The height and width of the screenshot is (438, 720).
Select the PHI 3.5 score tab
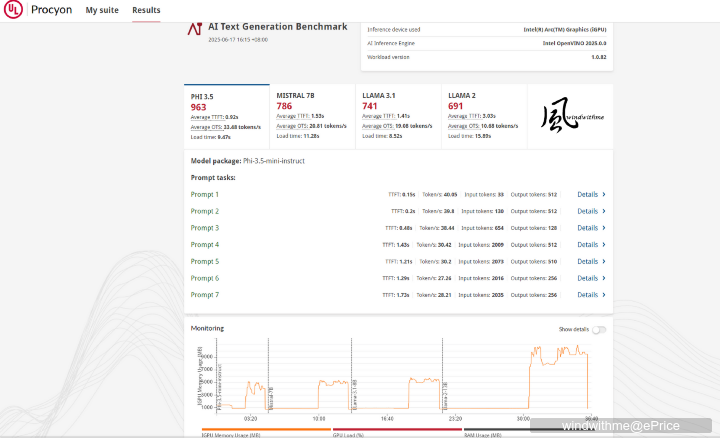point(226,117)
